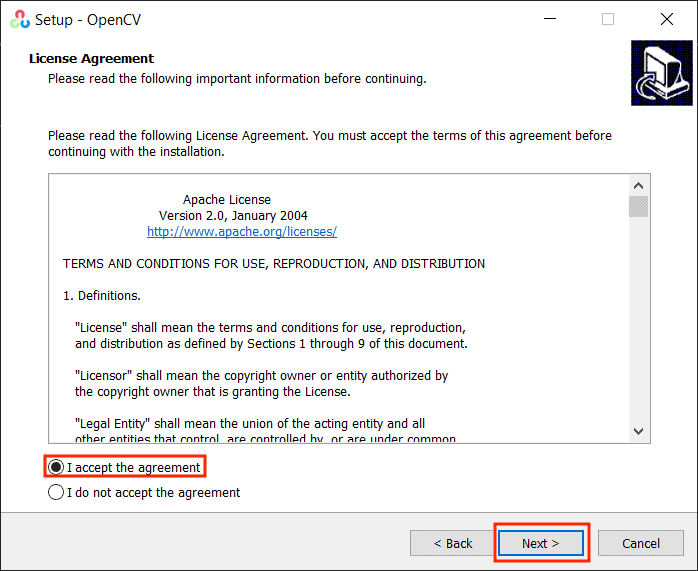Viewport: 698px width, 571px height.
Task: Cancel the OpenCV setup
Action: 641,543
